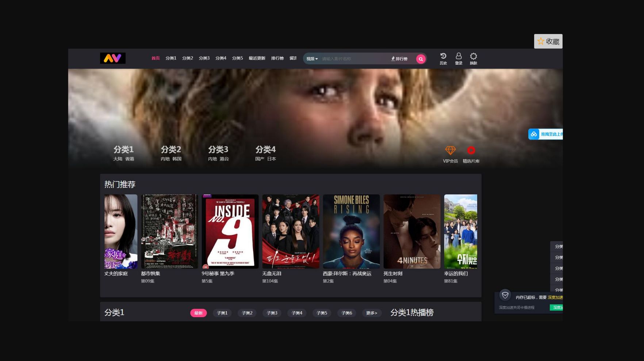Go to 最近更新 in navigation bar
The image size is (644, 361).
click(257, 58)
